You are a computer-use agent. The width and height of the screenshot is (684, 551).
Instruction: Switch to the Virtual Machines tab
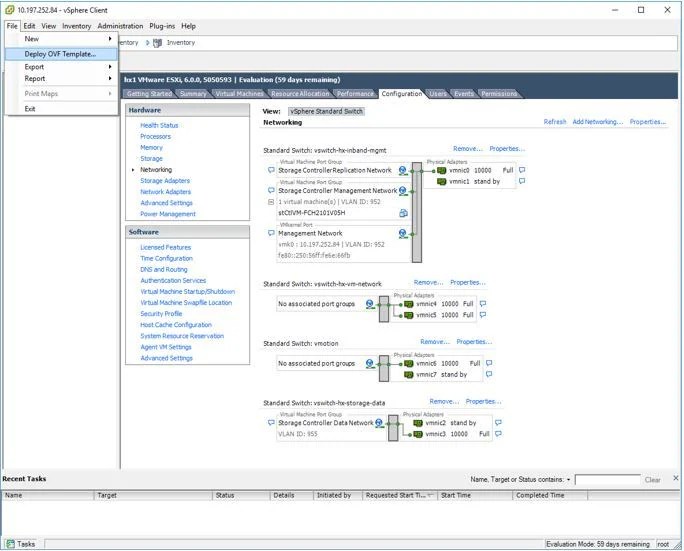point(239,94)
